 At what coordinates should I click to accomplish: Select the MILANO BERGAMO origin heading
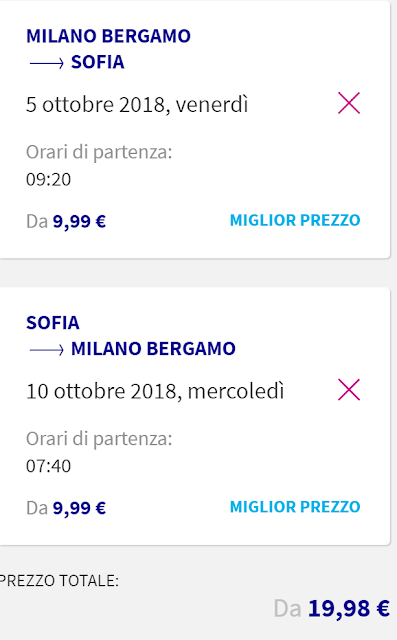click(x=108, y=36)
